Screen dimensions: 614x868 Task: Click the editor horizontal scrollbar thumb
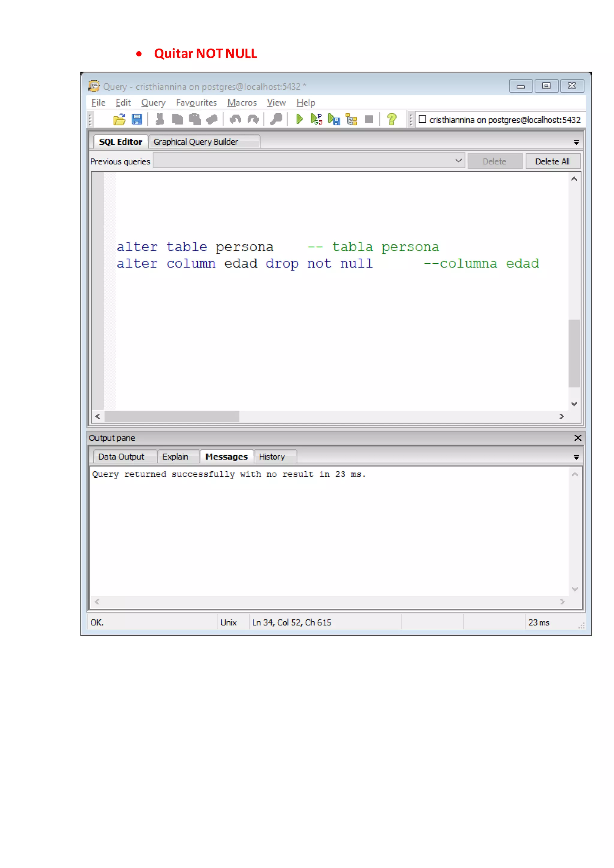pos(172,416)
